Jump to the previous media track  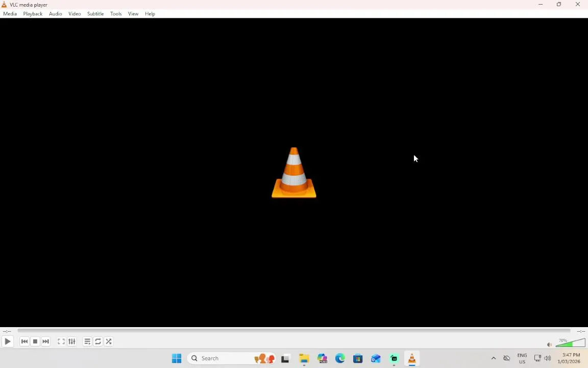tap(24, 341)
